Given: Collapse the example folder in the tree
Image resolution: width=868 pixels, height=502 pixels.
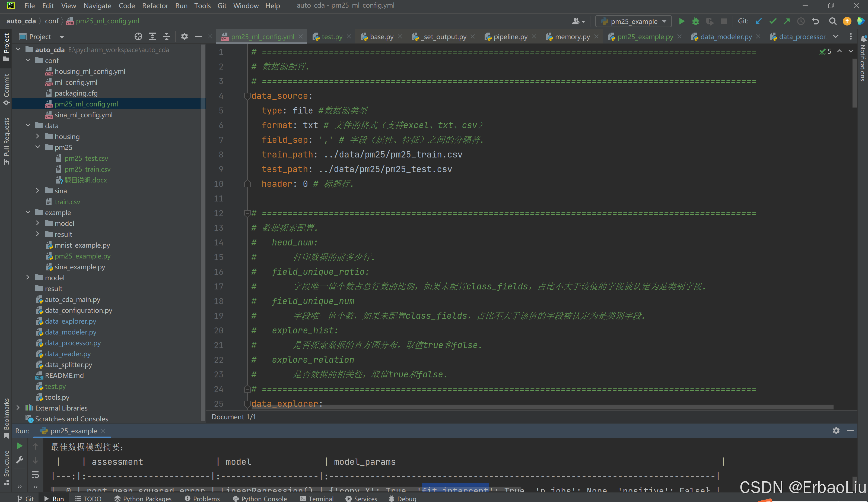Looking at the screenshot, I should pyautogui.click(x=28, y=212).
